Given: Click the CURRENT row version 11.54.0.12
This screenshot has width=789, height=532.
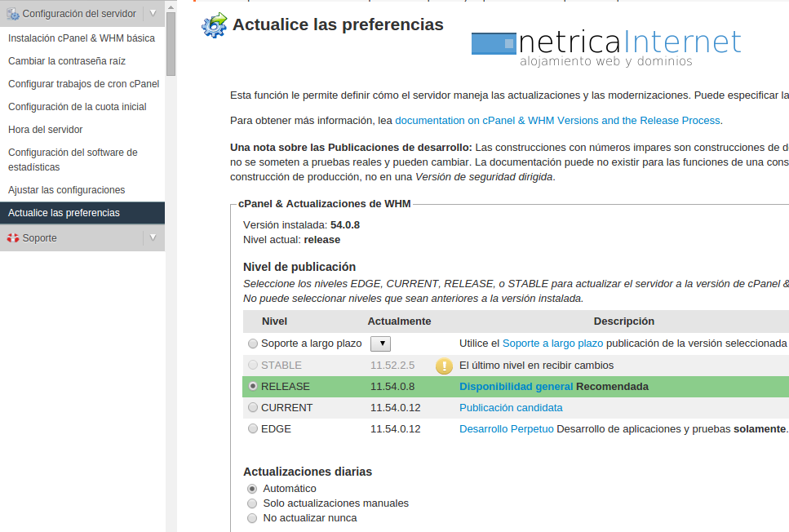Looking at the screenshot, I should 396,408.
